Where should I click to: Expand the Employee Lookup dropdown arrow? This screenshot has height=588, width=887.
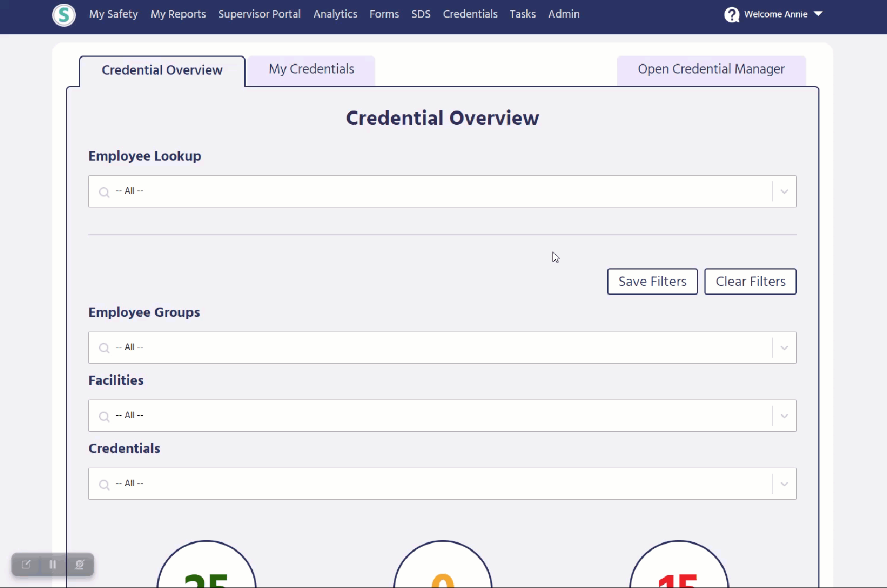pyautogui.click(x=784, y=192)
